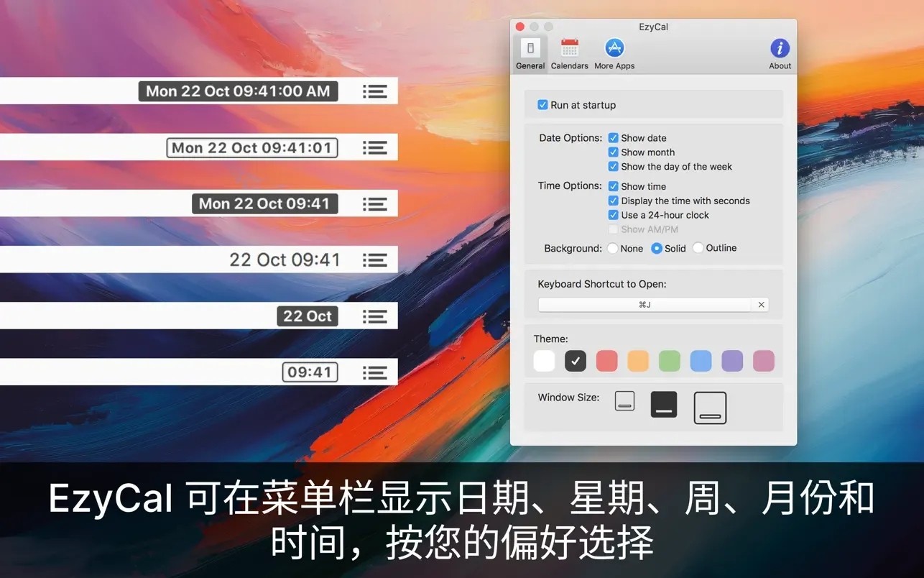Open the General preferences tab

(x=530, y=54)
